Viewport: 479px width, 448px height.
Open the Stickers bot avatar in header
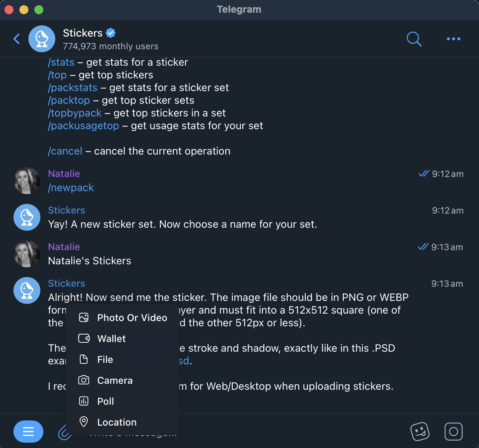[x=42, y=39]
